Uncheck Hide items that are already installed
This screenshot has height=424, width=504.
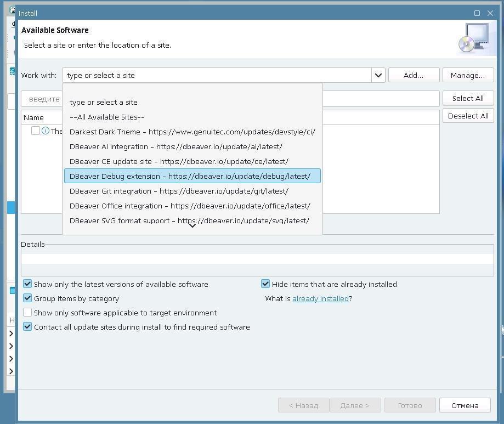point(265,284)
